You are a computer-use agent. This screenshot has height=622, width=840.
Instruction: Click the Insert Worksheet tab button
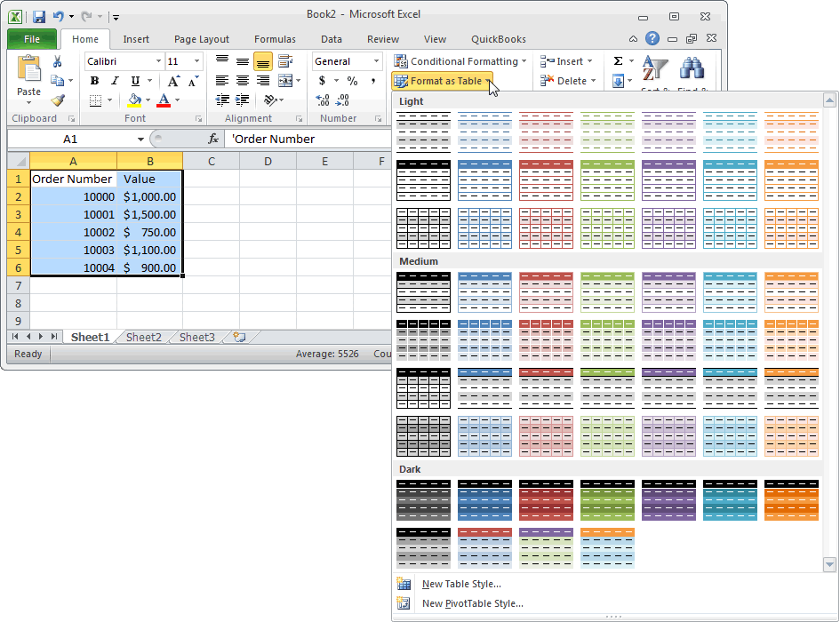click(x=239, y=337)
